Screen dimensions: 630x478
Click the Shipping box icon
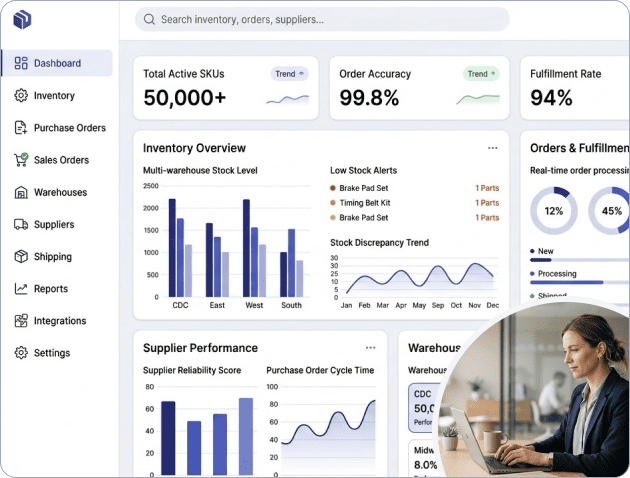21,256
